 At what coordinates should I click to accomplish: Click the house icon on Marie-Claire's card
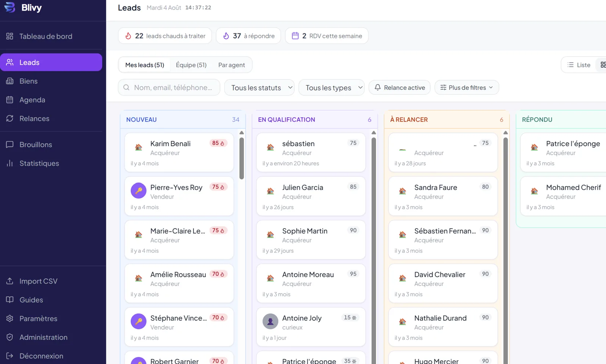139,234
